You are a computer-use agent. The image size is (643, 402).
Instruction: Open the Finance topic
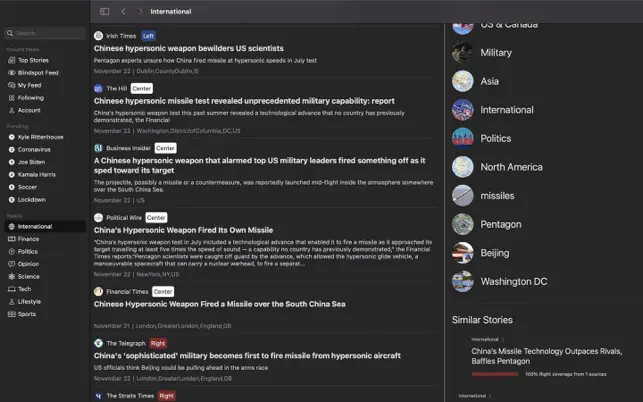tap(24, 239)
